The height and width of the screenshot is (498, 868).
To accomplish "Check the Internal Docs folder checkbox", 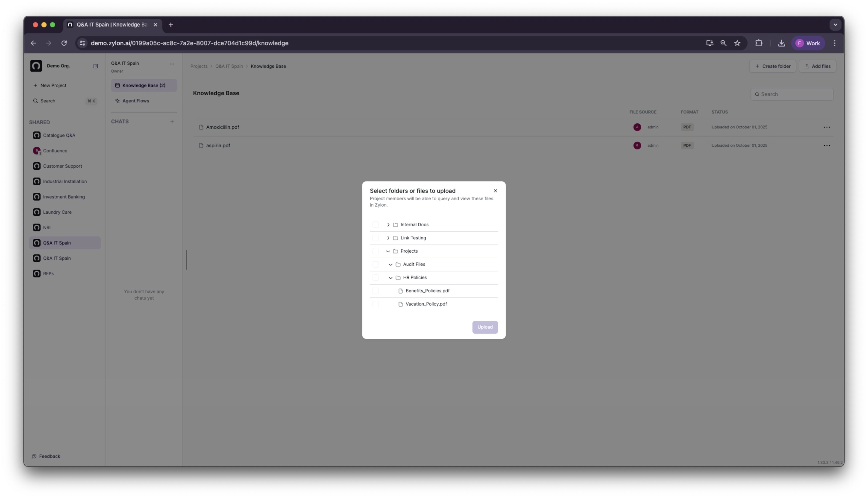I will tap(375, 225).
